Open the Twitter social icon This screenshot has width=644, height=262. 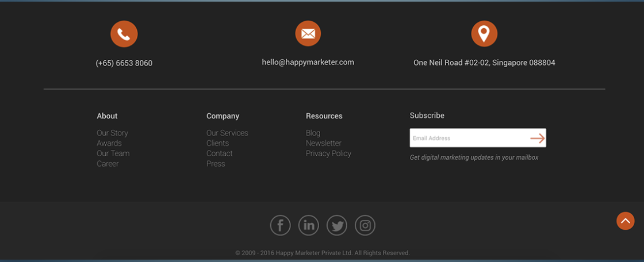pyautogui.click(x=337, y=225)
